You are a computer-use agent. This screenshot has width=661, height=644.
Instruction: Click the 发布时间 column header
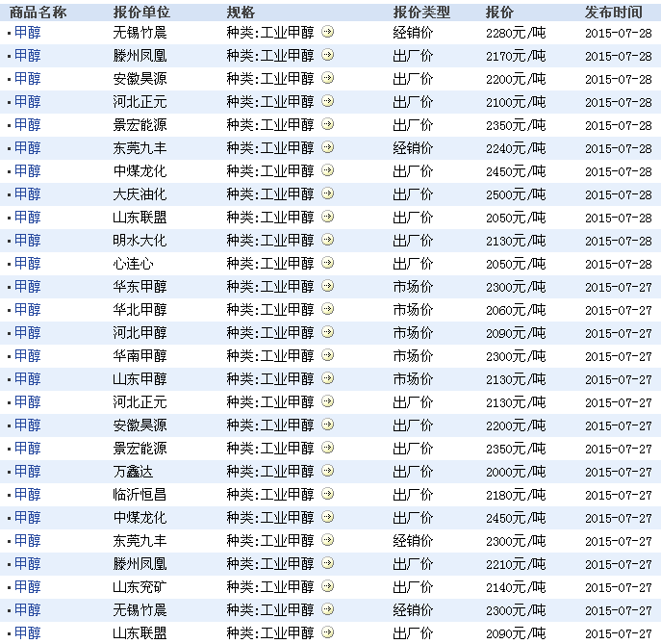613,13
